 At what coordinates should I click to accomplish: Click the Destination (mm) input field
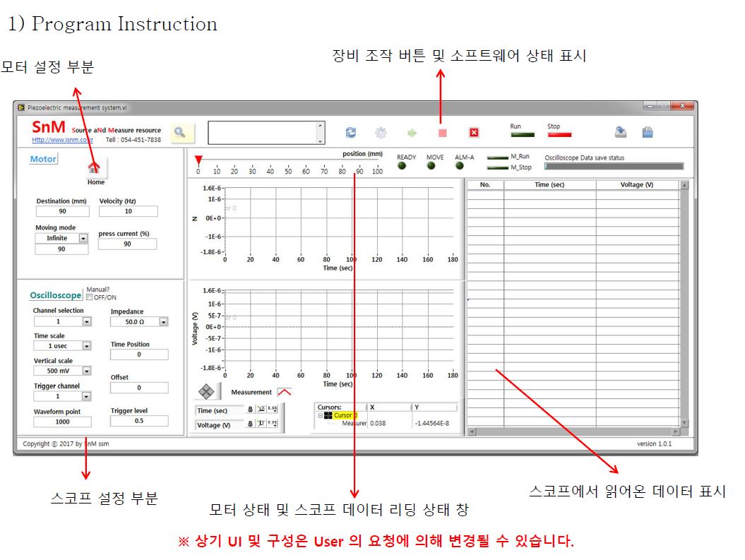62,211
